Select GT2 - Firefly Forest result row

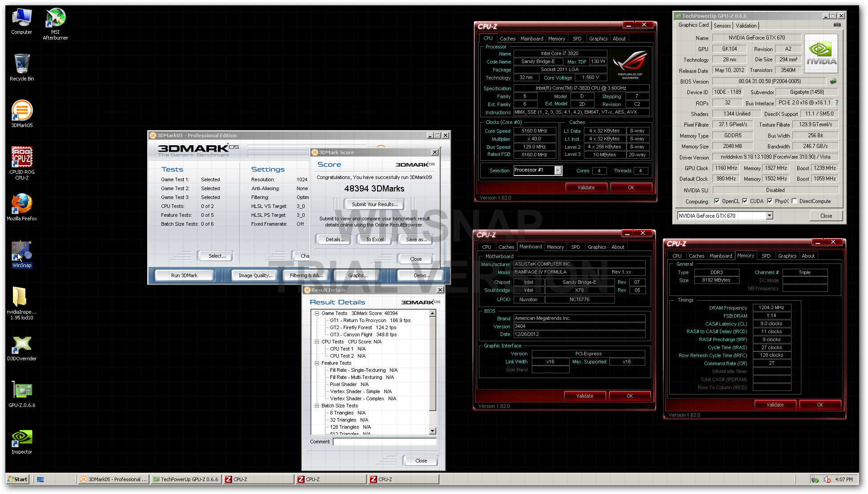point(363,328)
